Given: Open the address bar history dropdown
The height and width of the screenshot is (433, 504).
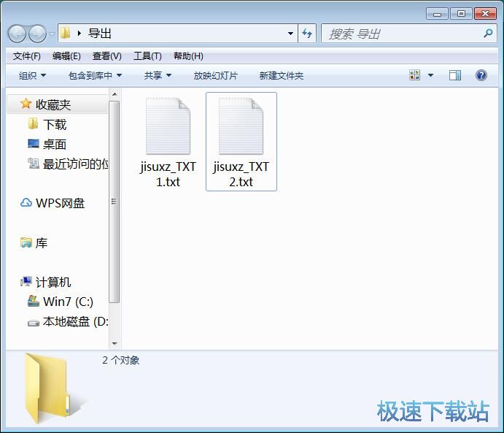Looking at the screenshot, I should 290,34.
